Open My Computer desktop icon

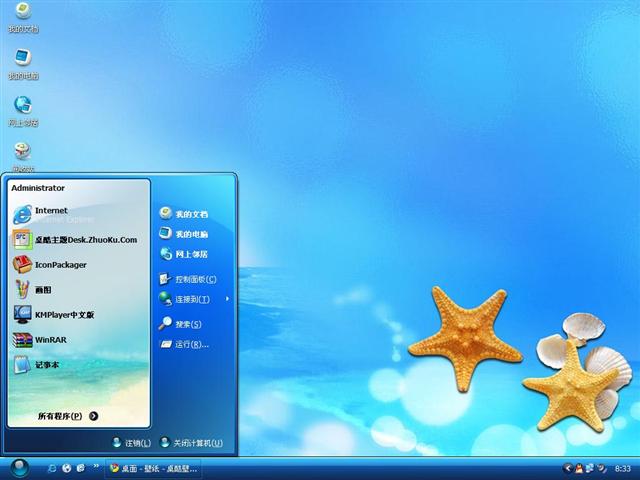[23, 64]
